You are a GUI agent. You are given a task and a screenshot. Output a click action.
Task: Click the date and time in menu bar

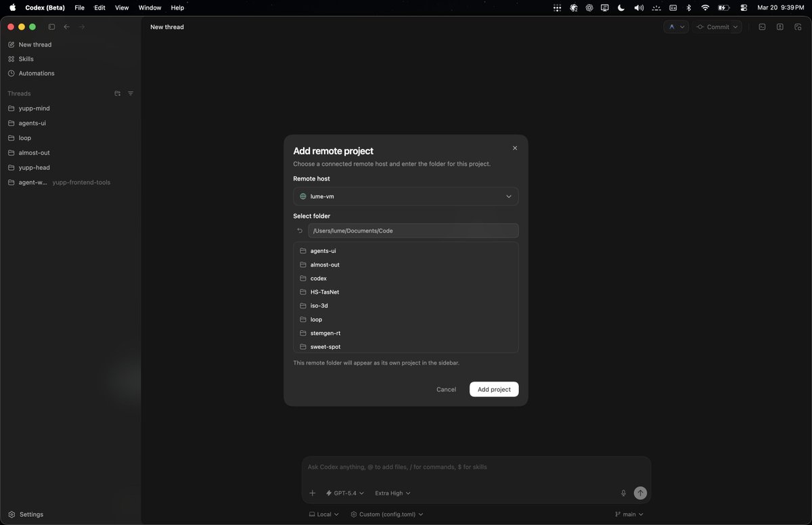pos(780,7)
